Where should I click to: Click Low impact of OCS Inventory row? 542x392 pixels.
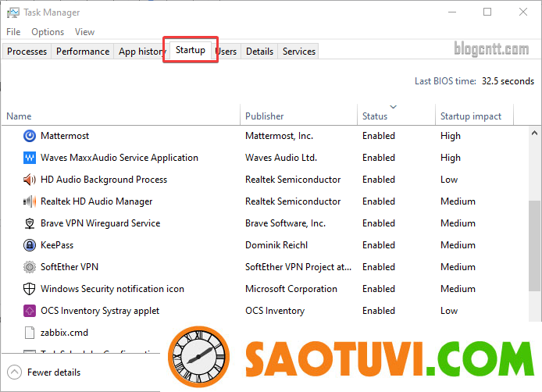(449, 311)
